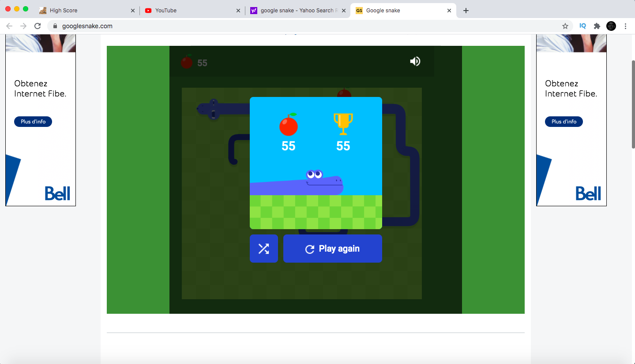This screenshot has height=364, width=635.
Task: Select the active Google snake tab
Action: coord(403,11)
